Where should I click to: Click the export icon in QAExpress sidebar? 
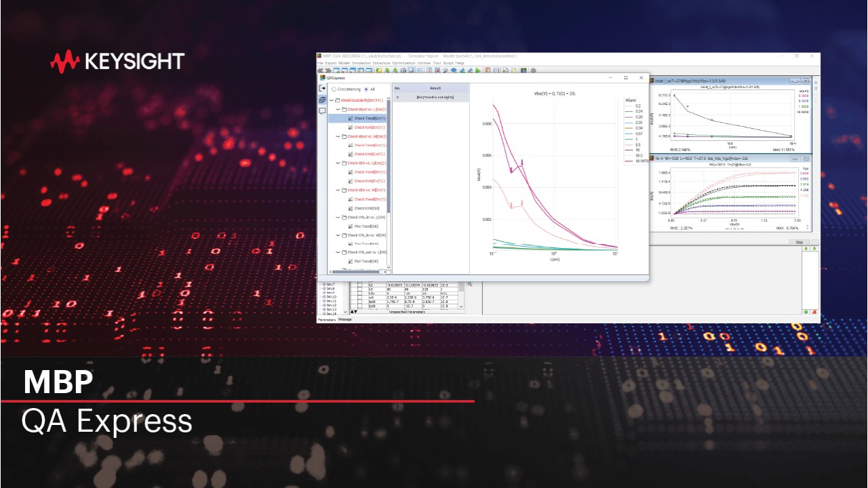pyautogui.click(x=322, y=89)
